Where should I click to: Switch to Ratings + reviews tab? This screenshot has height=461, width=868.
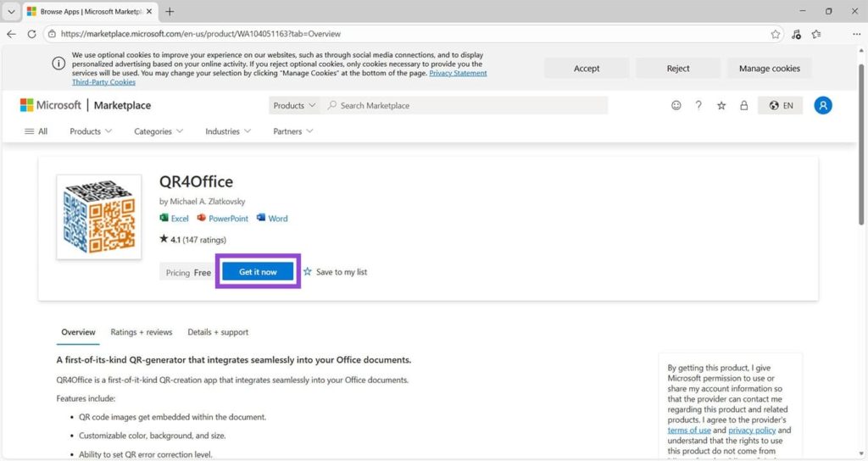142,332
